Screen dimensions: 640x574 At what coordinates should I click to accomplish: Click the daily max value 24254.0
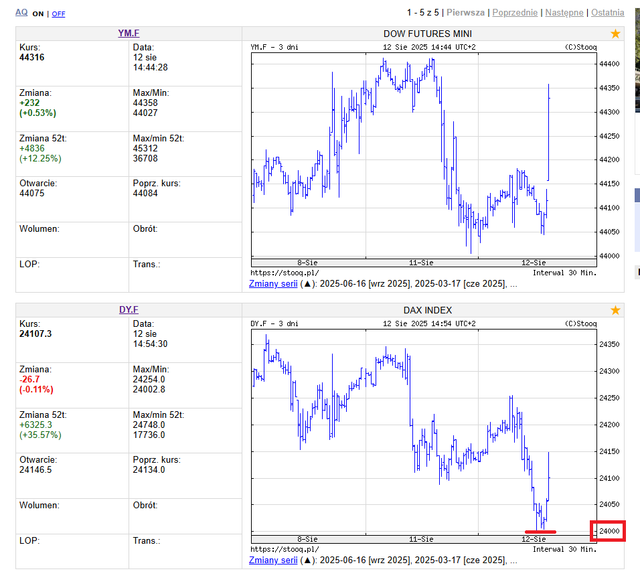coord(149,379)
